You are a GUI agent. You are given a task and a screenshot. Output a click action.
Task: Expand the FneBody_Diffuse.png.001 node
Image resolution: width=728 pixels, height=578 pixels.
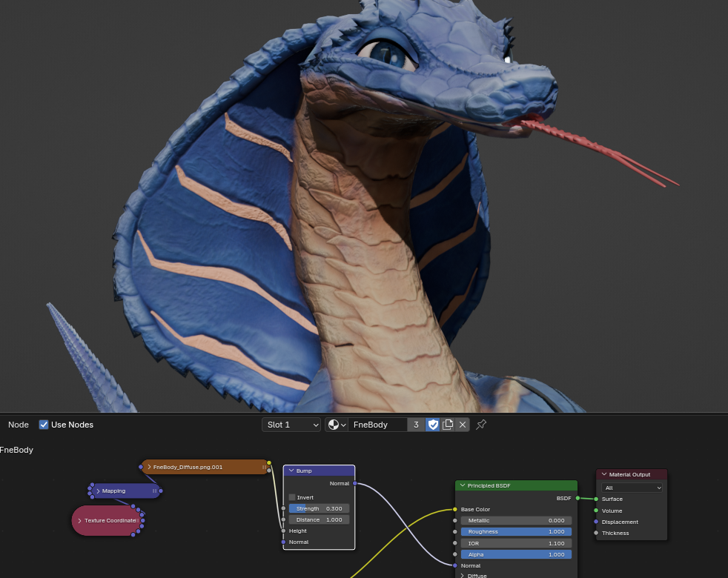[149, 467]
